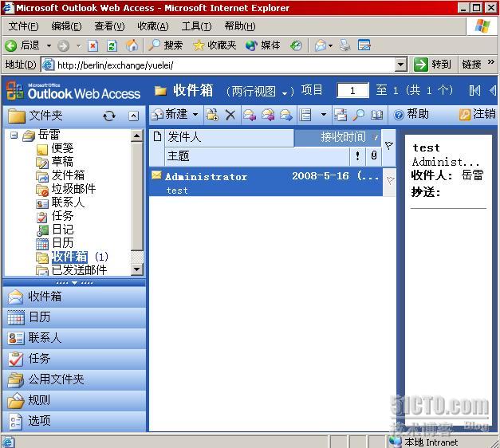Open the 任务 shortcut in navigation pane
Viewport: 500px width, 448px height.
(74, 359)
